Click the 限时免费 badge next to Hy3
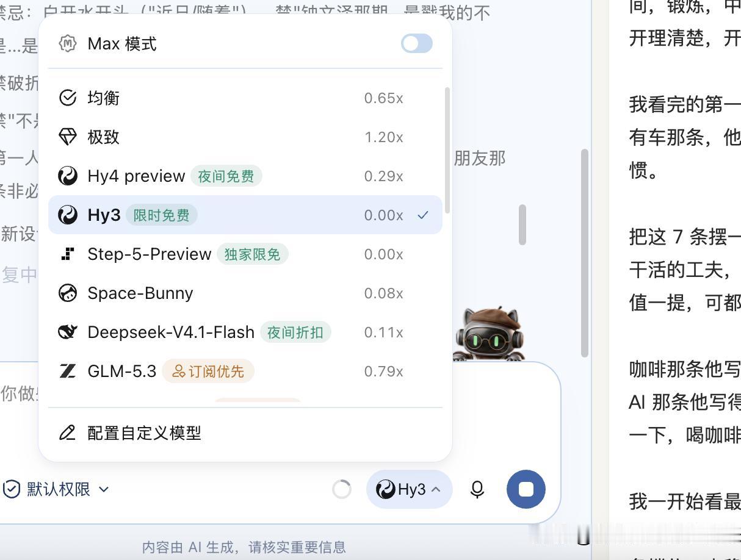 point(162,215)
